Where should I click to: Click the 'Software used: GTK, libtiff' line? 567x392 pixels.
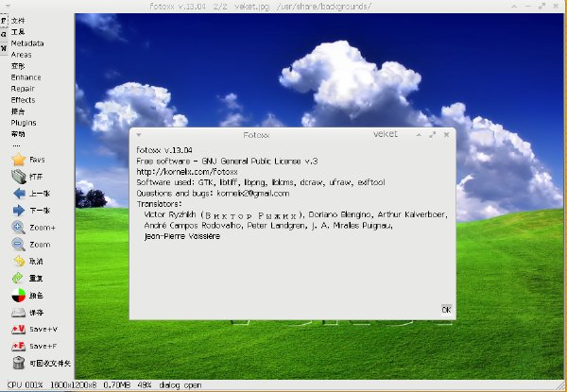tap(261, 182)
